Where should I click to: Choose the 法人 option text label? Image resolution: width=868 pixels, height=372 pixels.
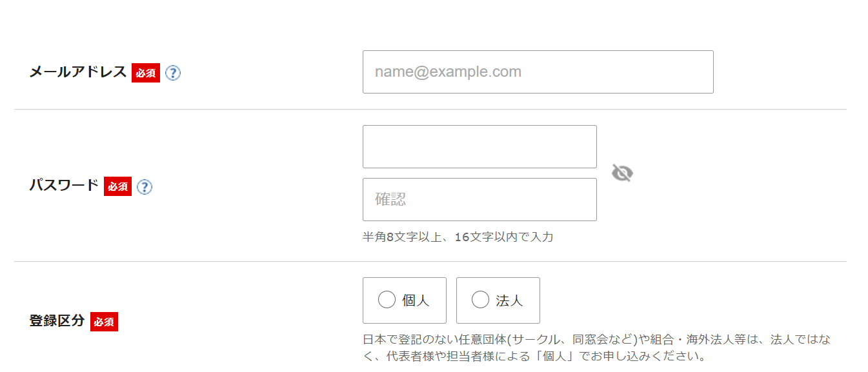click(509, 300)
